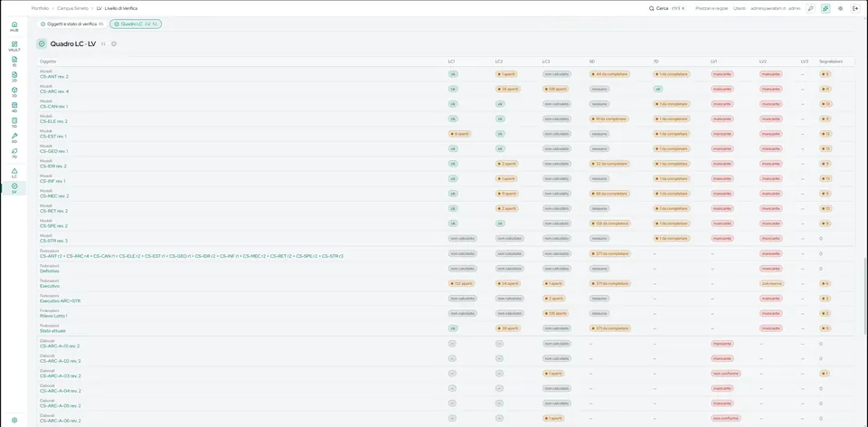Image resolution: width=868 pixels, height=427 pixels.
Task: Open the 7D leaf module icon
Action: (x=14, y=152)
